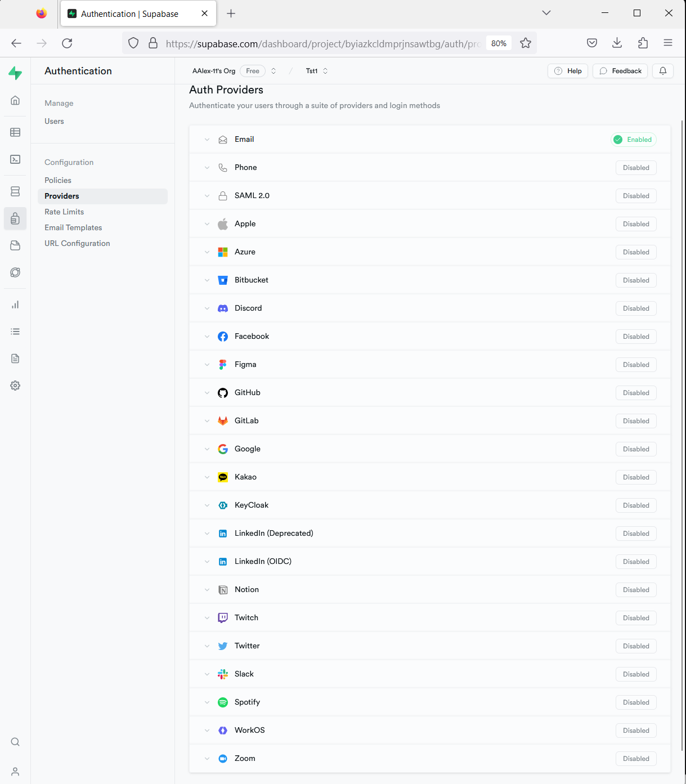Open the search icon in sidebar
The width and height of the screenshot is (686, 784).
(15, 742)
